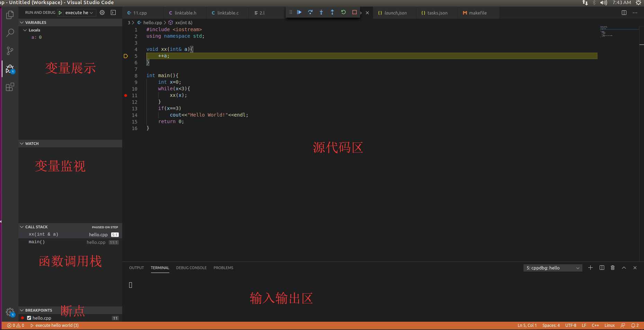The image size is (644, 330).
Task: Continue debugging execution
Action: 299,12
